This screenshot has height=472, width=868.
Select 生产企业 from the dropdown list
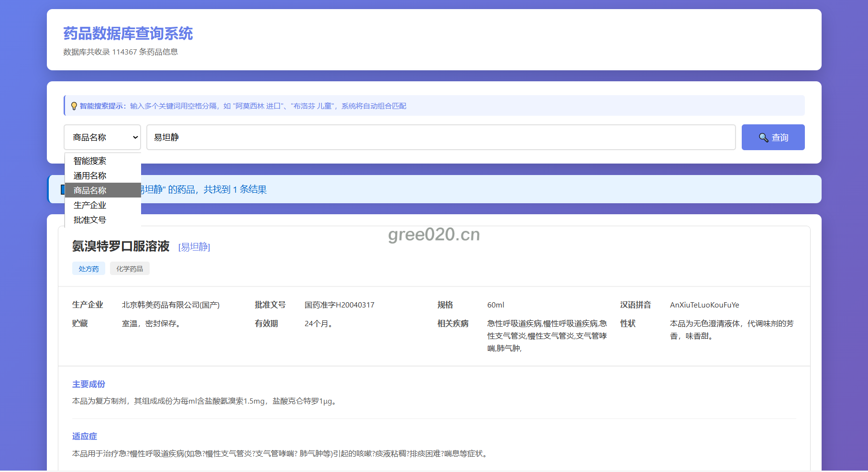(90, 205)
